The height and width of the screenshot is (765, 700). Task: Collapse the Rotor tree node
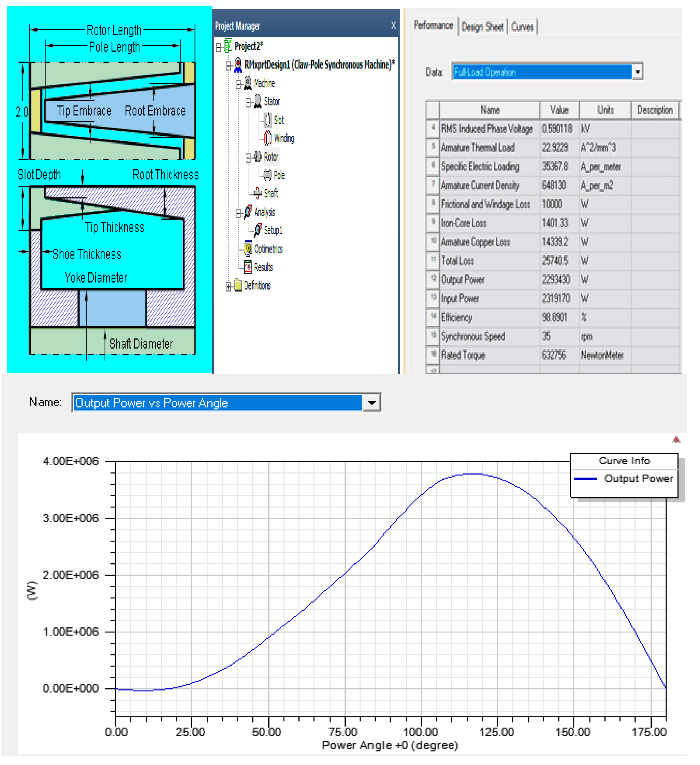pyautogui.click(x=248, y=158)
